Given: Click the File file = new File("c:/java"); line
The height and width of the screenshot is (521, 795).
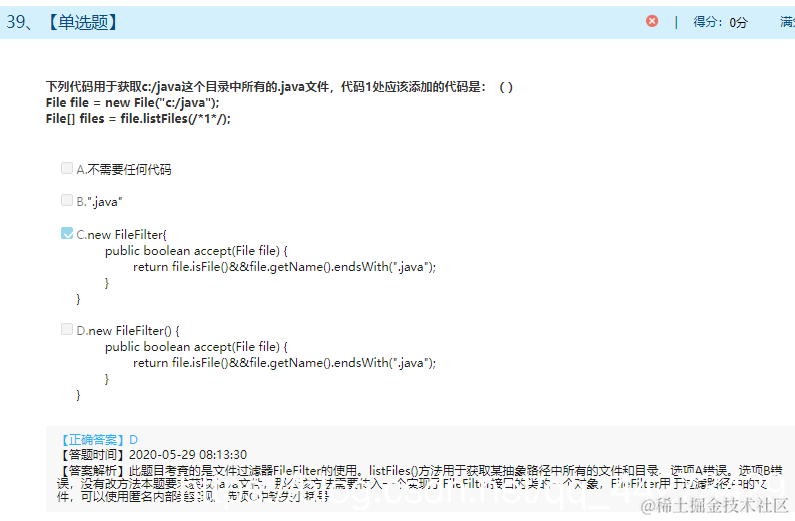Looking at the screenshot, I should 132,103.
